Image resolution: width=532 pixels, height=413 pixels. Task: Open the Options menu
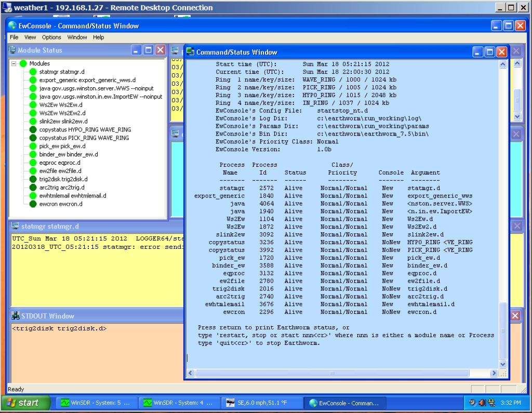click(x=51, y=37)
